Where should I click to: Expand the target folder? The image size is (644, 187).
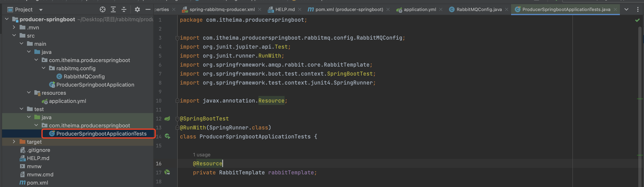click(14, 141)
